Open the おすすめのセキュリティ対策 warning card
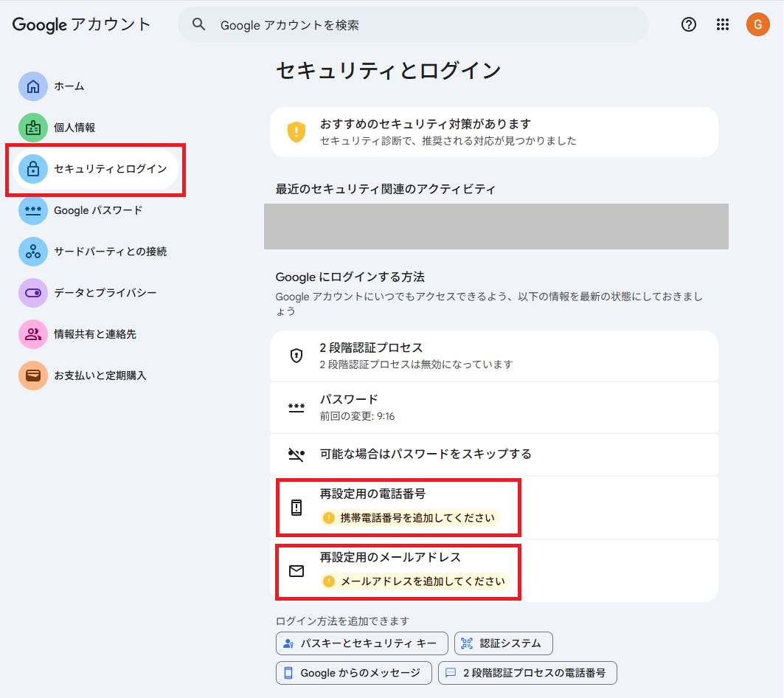The image size is (784, 698). point(493,132)
